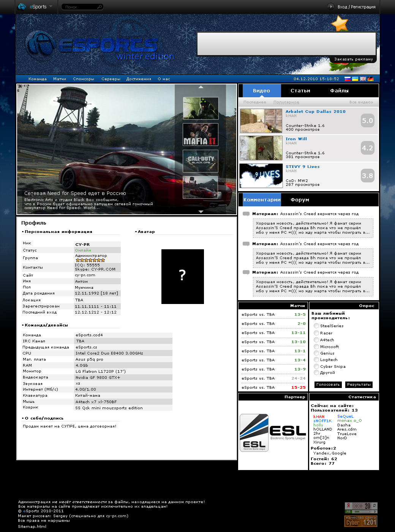
Task: Show next news slide with down arrow
Action: 201,212
